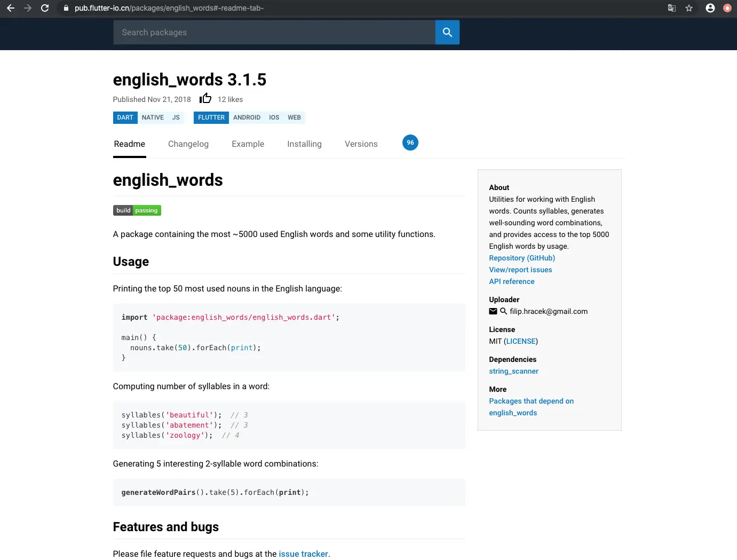
Task: Go forward with the browser forward arrow
Action: [x=28, y=8]
